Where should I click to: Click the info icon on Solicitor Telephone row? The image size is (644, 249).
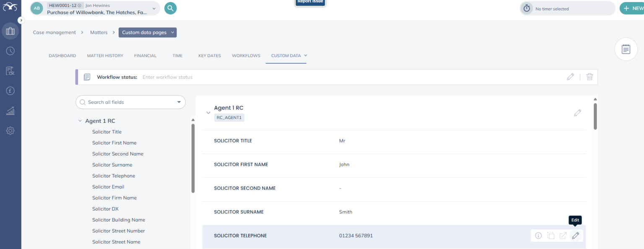[x=538, y=236]
